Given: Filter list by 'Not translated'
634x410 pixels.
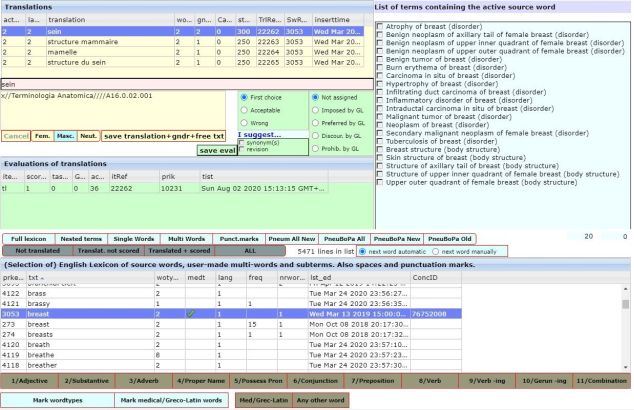Looking at the screenshot, I should [x=40, y=250].
